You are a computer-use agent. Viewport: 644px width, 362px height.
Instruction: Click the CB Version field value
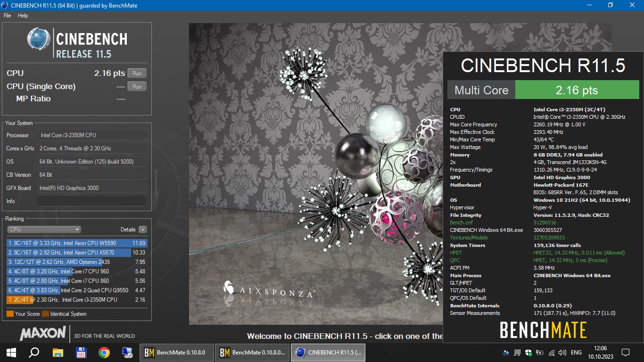[91, 175]
